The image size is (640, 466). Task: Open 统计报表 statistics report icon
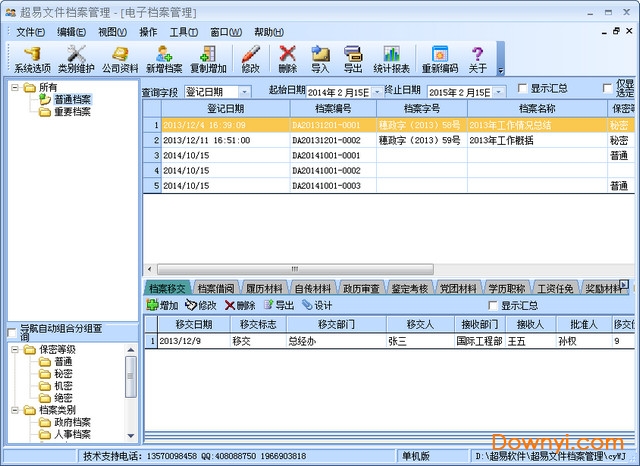coord(391,59)
